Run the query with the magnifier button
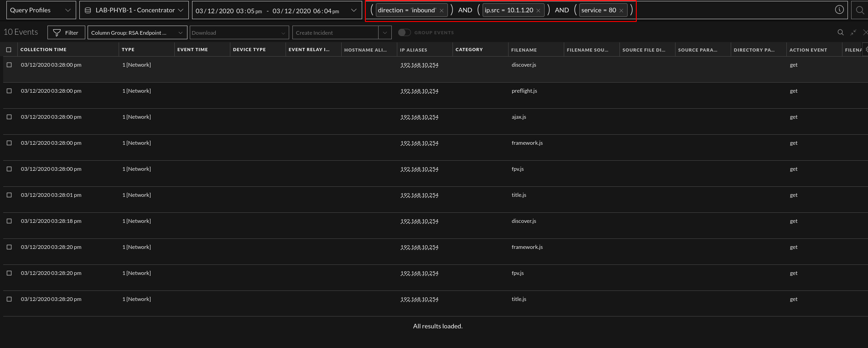The width and height of the screenshot is (868, 348). pyautogui.click(x=860, y=10)
